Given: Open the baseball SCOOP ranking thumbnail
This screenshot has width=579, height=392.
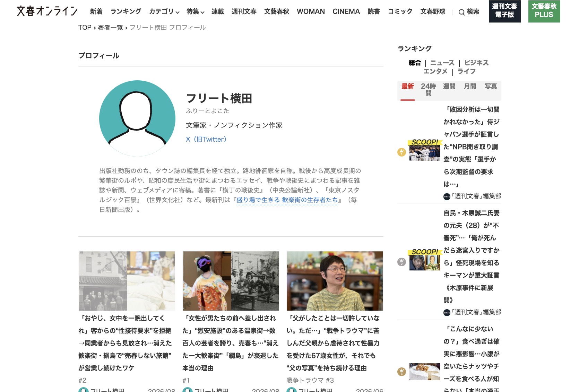Looking at the screenshot, I should coord(425,152).
